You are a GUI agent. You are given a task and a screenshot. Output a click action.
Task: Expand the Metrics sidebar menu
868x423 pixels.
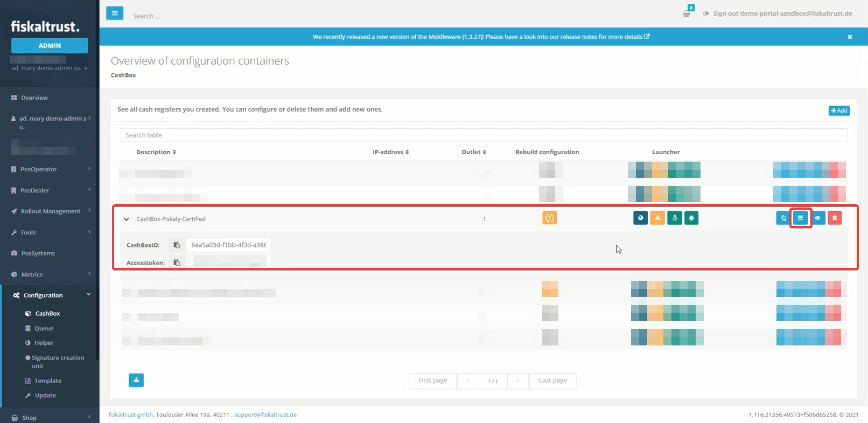pyautogui.click(x=50, y=274)
